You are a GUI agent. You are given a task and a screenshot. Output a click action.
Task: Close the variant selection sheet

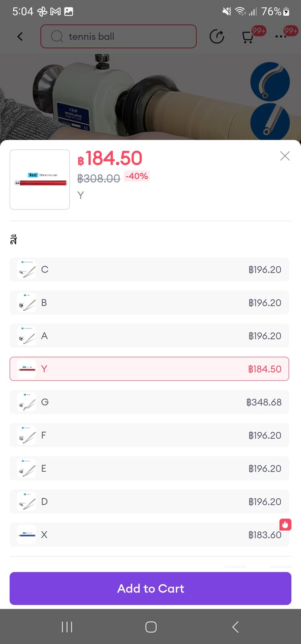[x=285, y=156]
